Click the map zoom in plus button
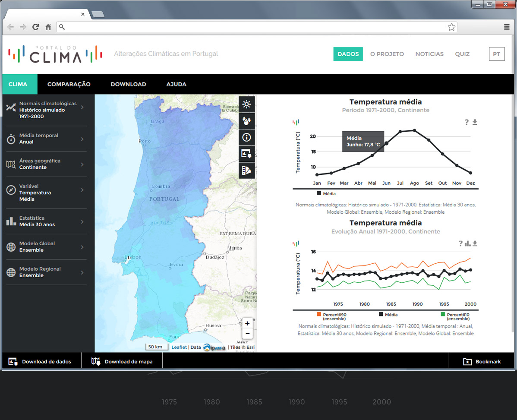This screenshot has height=420, width=517. pos(247,323)
